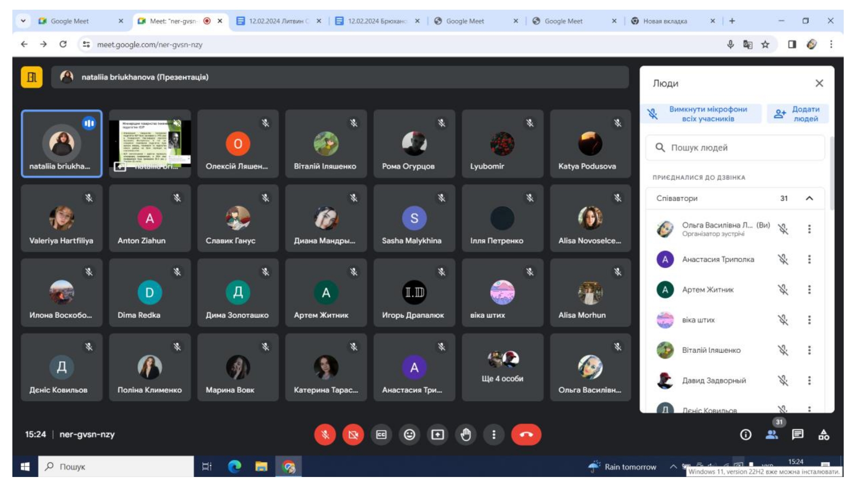Select the shared presentation thumbnail tile
This screenshot has height=492, width=868.
pos(150,144)
